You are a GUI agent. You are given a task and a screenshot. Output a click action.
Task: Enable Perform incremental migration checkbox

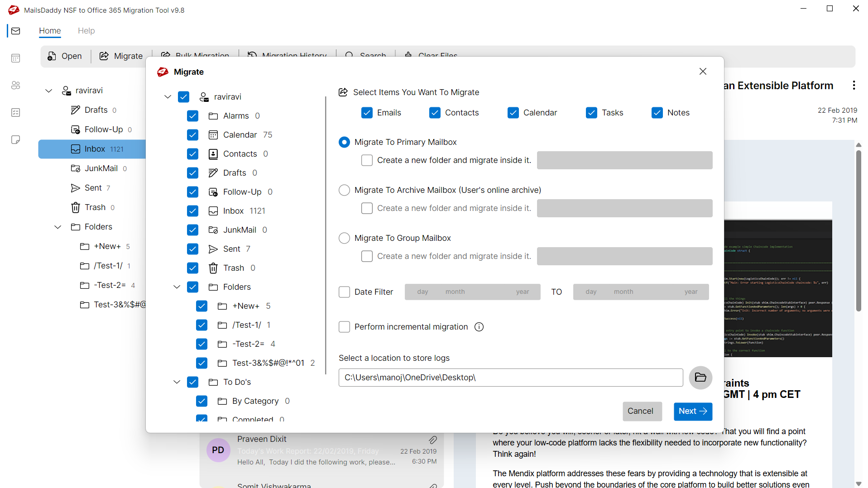coord(344,327)
